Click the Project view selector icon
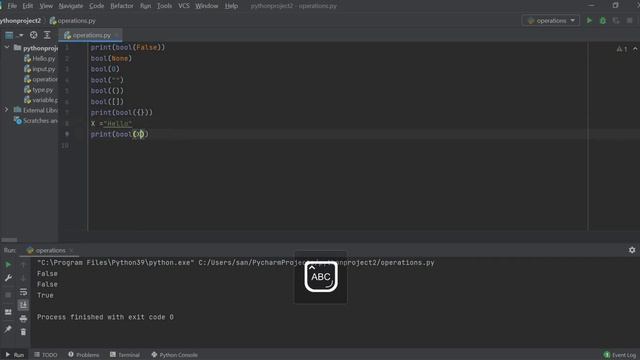Viewport: 640px width, 360px height. 9,36
